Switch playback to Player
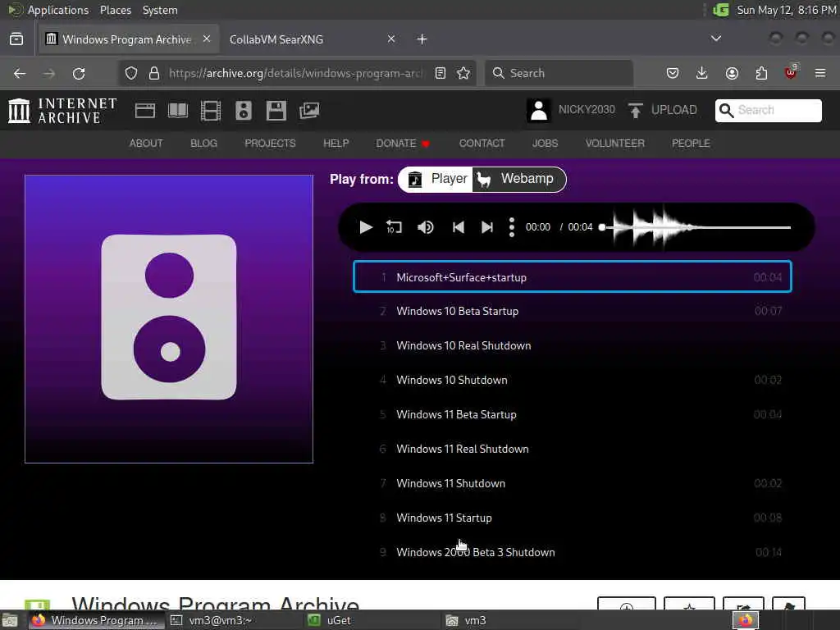The height and width of the screenshot is (630, 840). [436, 179]
